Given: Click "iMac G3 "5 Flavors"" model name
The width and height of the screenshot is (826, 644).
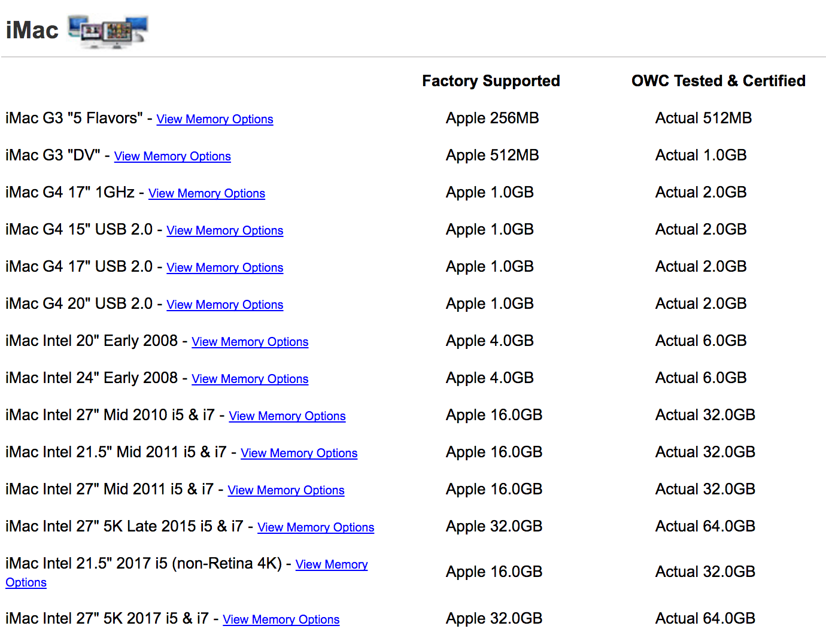Looking at the screenshot, I should (74, 119).
